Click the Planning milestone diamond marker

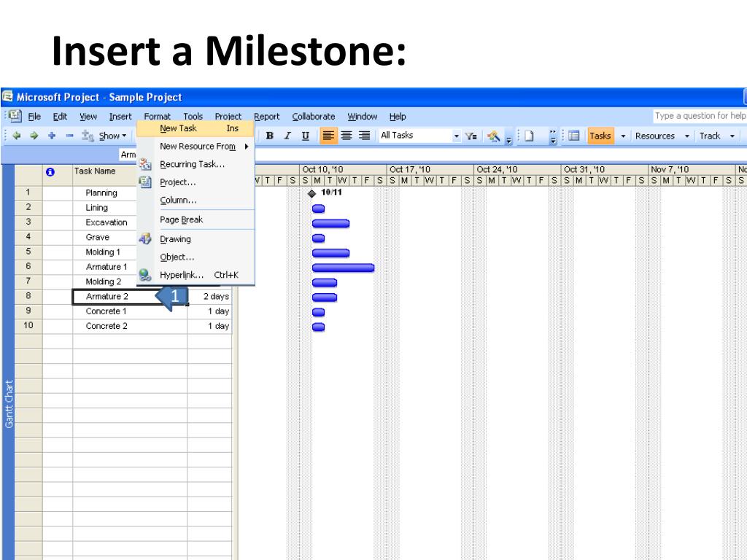[312, 193]
